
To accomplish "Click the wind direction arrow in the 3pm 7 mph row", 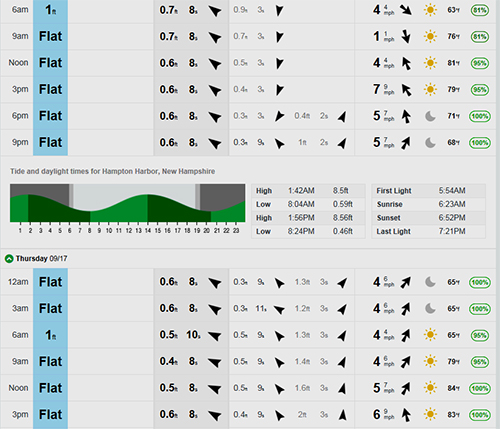I will tap(406, 89).
